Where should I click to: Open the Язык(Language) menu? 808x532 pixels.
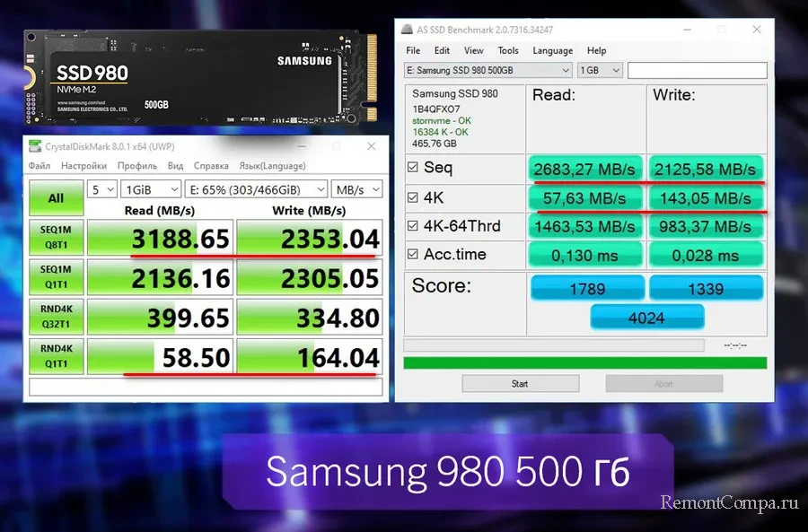(272, 166)
